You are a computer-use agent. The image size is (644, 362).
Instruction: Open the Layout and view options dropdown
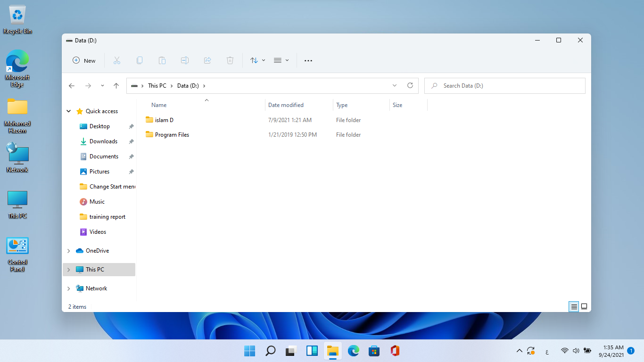click(281, 60)
